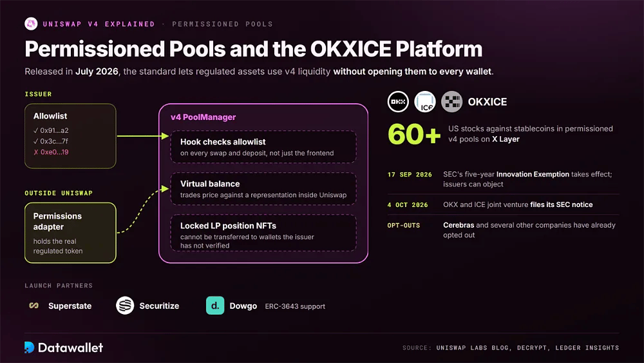Viewport: 644px width, 363px height.
Task: Click the 'Superstate' partner name
Action: point(70,306)
